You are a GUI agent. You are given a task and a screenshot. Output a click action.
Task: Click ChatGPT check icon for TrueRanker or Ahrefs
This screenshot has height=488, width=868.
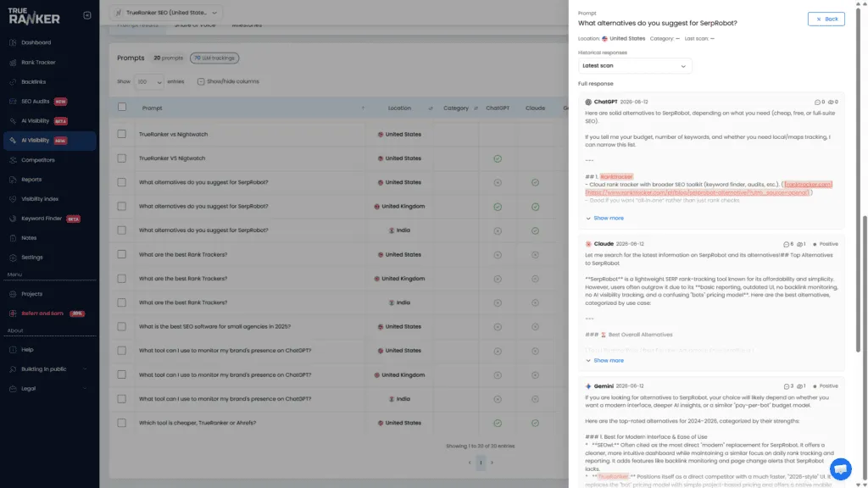pyautogui.click(x=498, y=424)
